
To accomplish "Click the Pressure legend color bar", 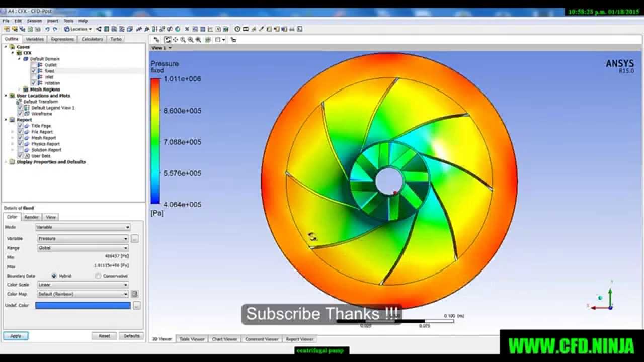I will pyautogui.click(x=155, y=141).
